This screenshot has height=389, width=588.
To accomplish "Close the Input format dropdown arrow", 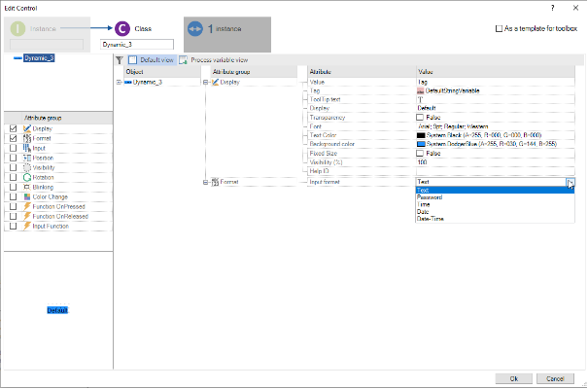I will (x=571, y=182).
